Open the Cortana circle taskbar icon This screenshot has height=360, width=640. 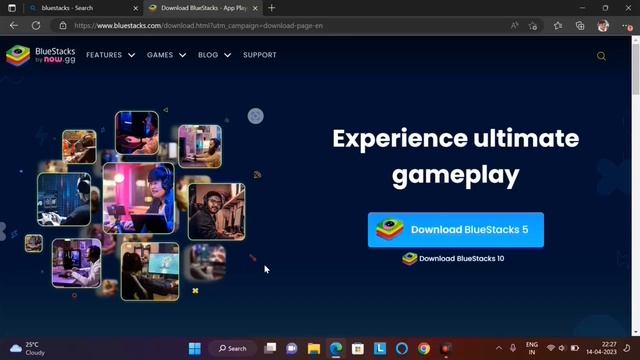pyautogui.click(x=402, y=349)
